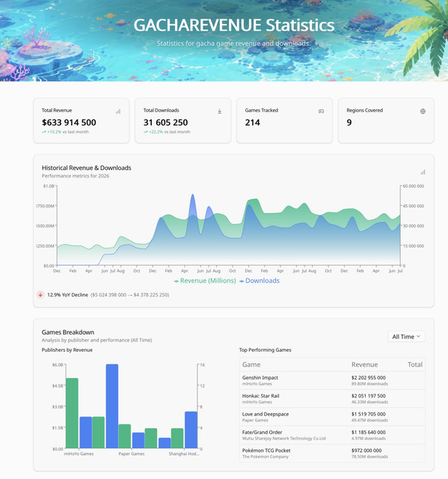Viewport: 448px width, 479px height.
Task: Select the Genshin Impact row
Action: click(x=332, y=380)
